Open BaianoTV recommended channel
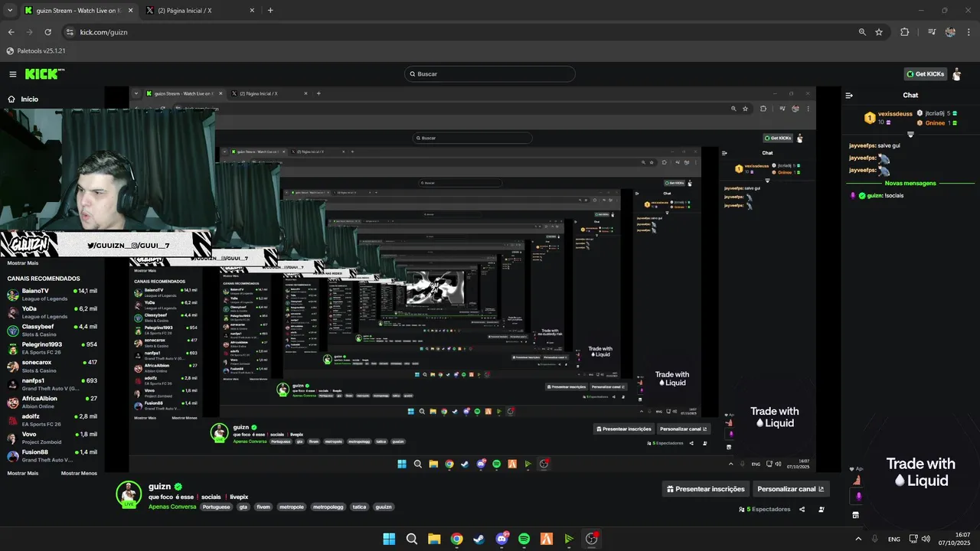 point(52,295)
